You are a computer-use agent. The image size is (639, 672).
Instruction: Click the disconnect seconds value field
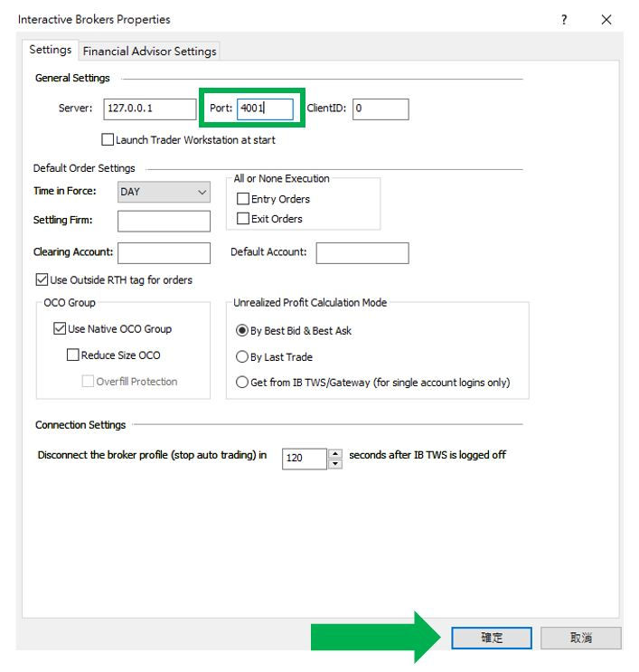click(x=305, y=459)
